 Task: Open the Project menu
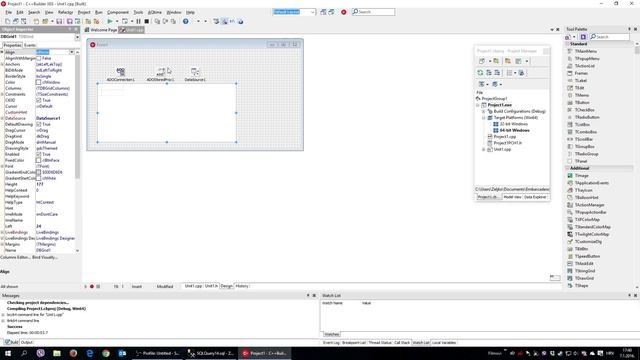pyautogui.click(x=84, y=12)
